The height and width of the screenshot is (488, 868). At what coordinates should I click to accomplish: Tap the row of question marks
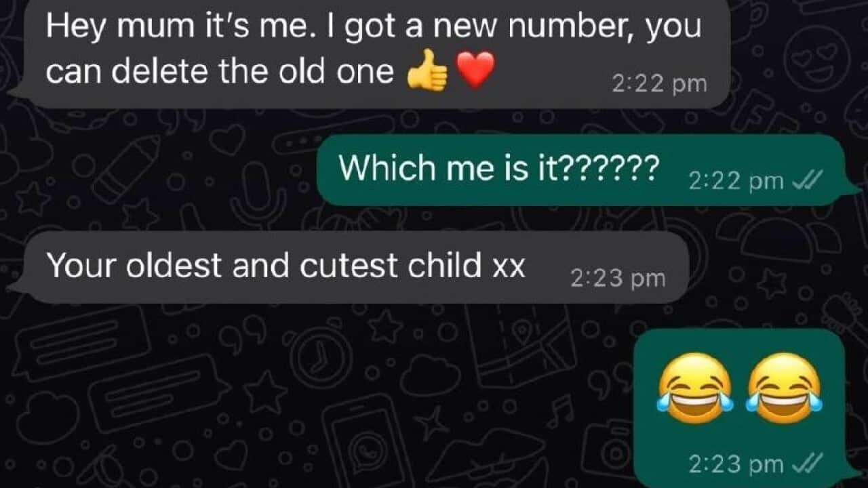607,167
